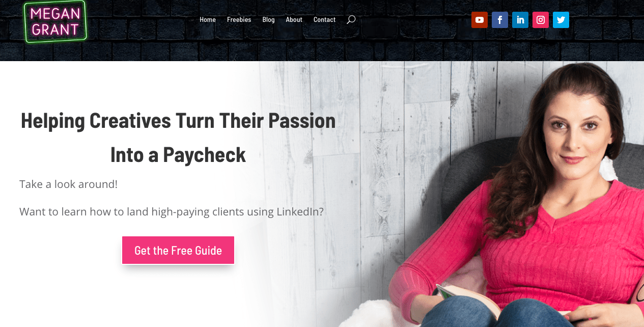Open the Freebies menu item
The width and height of the screenshot is (644, 327).
tap(239, 19)
